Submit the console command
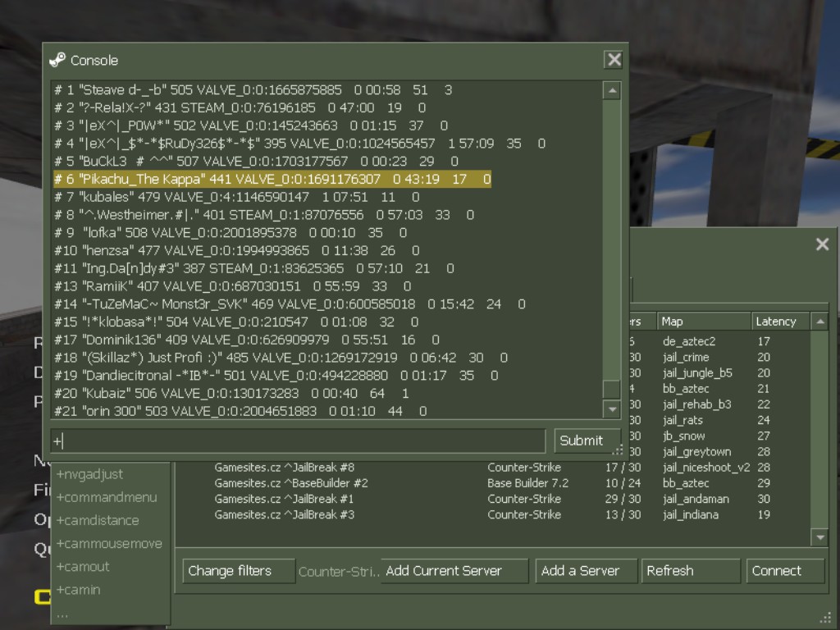 coord(587,441)
